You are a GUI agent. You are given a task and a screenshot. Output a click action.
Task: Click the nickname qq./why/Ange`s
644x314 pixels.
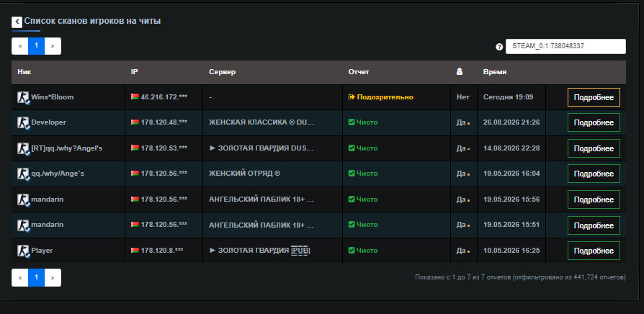click(x=58, y=174)
